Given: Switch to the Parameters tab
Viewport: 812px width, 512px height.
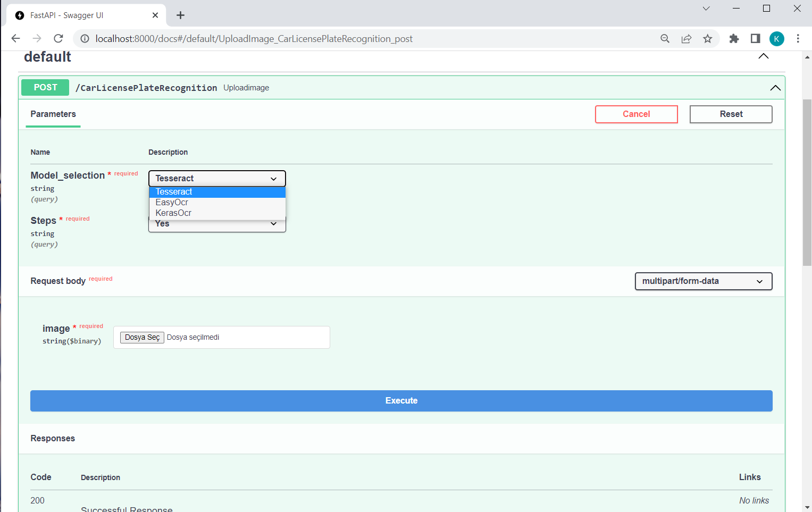Looking at the screenshot, I should coord(53,114).
